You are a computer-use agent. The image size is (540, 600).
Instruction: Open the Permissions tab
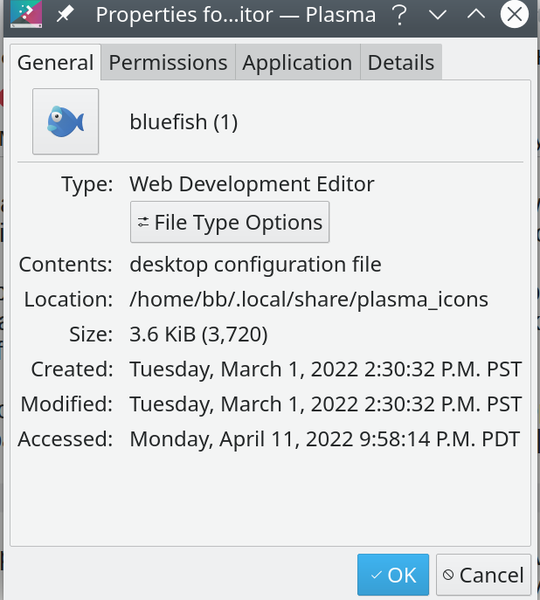168,62
